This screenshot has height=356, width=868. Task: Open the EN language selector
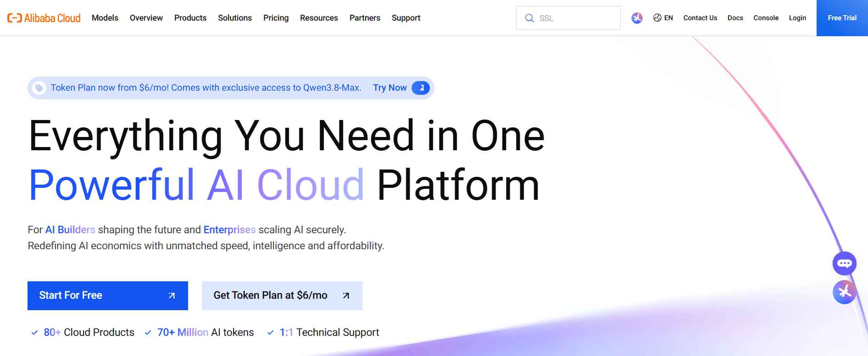tap(663, 18)
